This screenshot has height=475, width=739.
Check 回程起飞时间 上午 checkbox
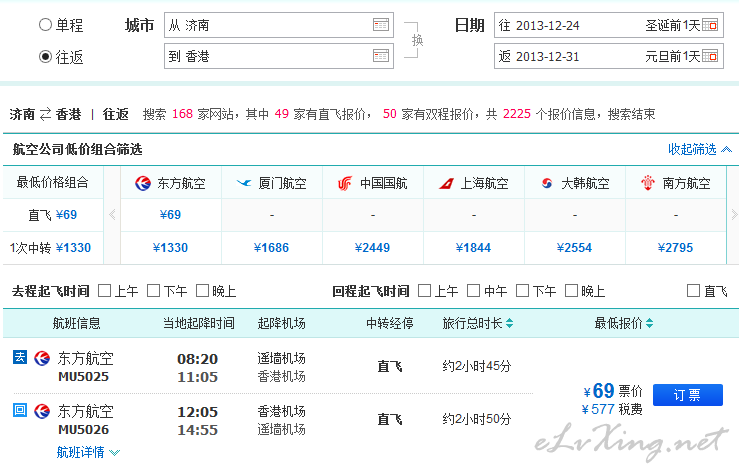click(425, 291)
